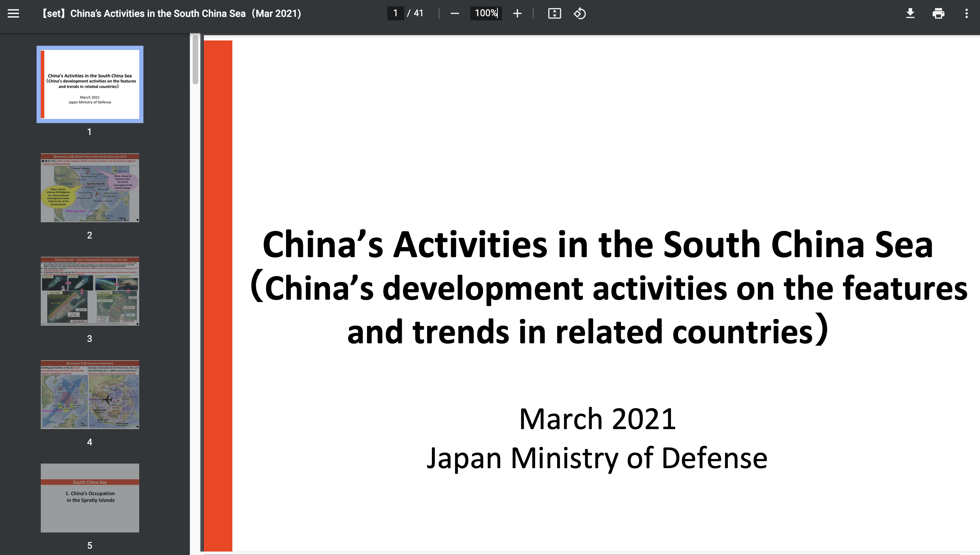
Task: Print the document
Action: pyautogui.click(x=938, y=13)
